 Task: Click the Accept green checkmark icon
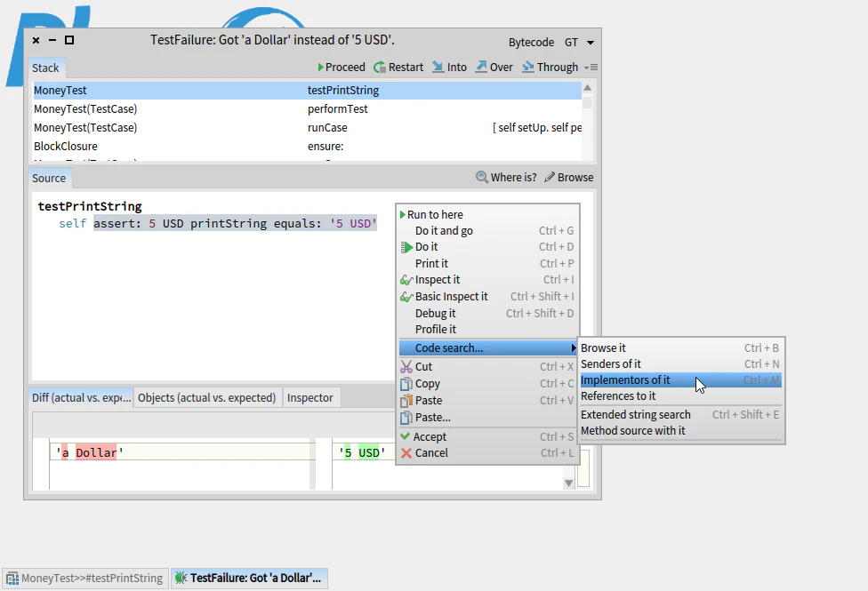click(x=406, y=436)
